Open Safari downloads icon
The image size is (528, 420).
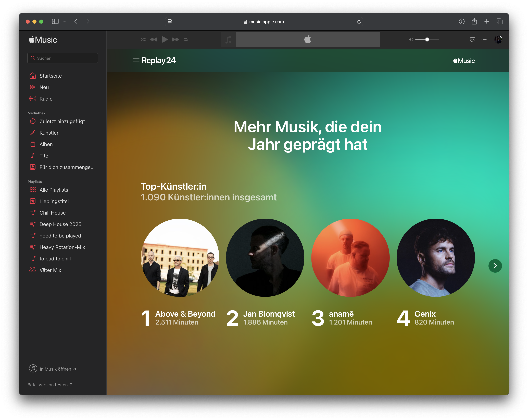pyautogui.click(x=462, y=22)
